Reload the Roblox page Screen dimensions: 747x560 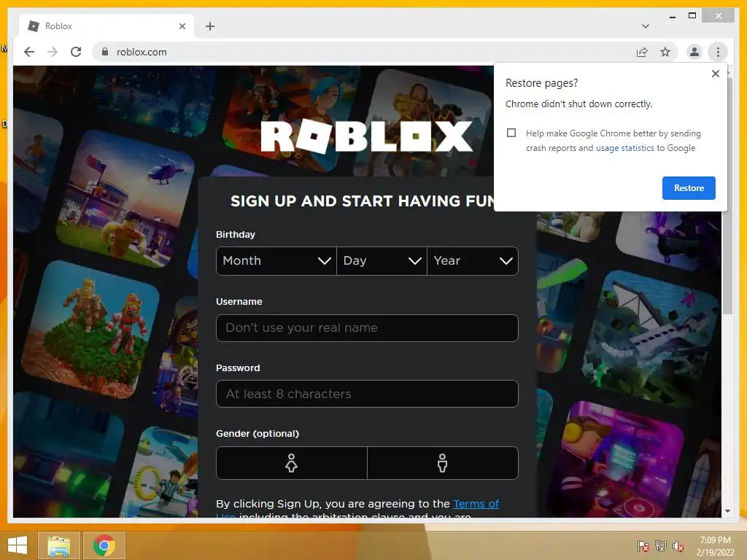(x=76, y=52)
